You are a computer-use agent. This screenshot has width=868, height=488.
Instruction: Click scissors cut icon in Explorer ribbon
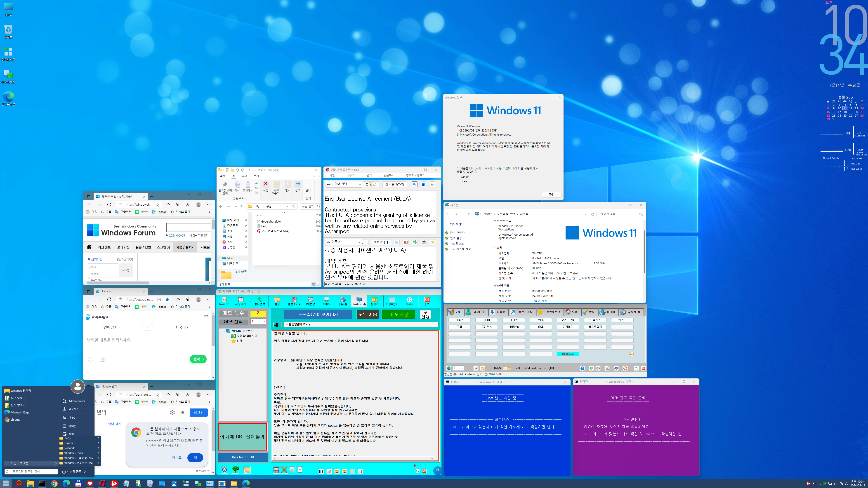point(256,183)
